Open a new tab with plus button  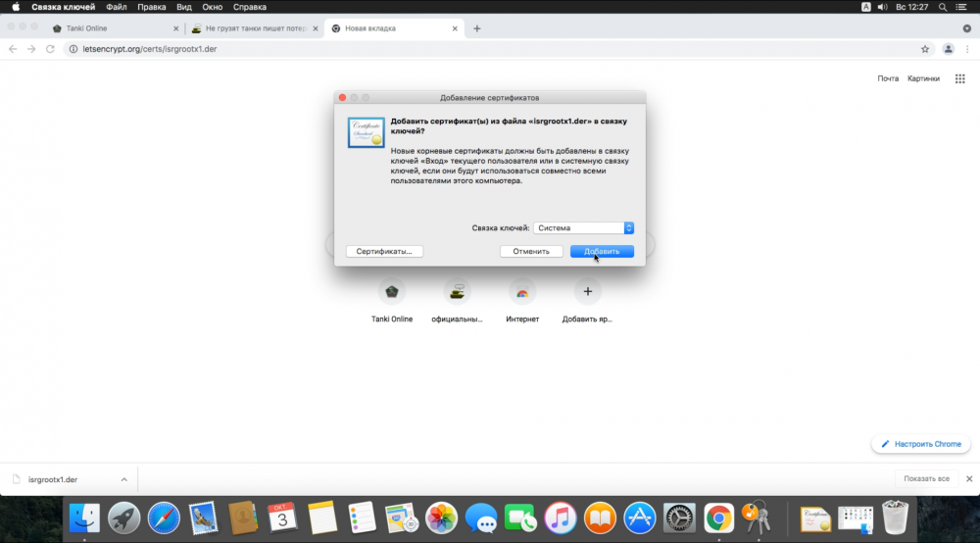tap(477, 28)
